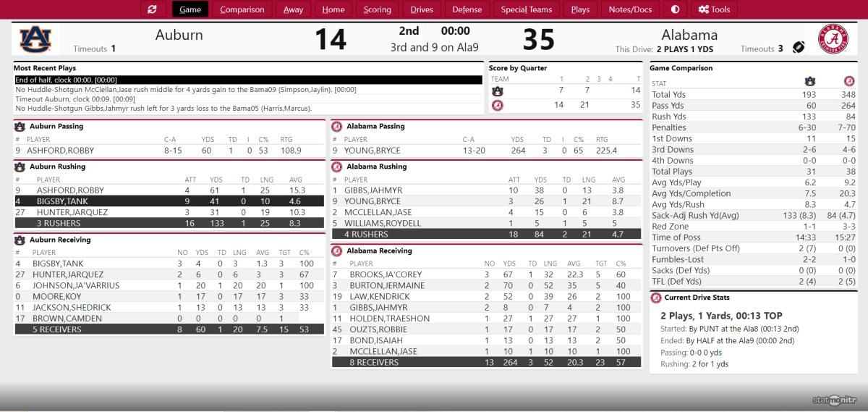
Task: Open the Comparison tab
Action: pos(242,9)
